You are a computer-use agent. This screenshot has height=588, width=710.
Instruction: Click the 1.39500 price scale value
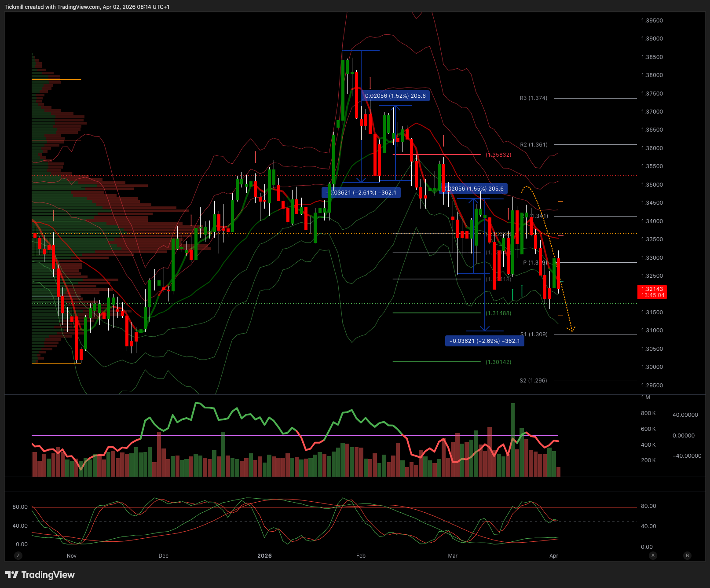652,21
